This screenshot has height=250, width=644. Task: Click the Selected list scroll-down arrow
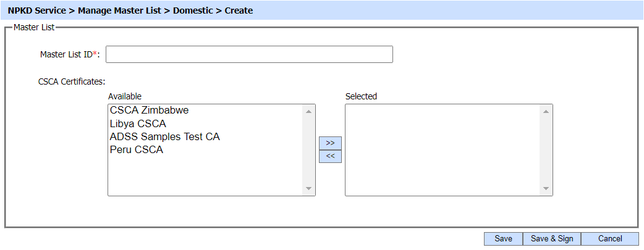click(546, 188)
